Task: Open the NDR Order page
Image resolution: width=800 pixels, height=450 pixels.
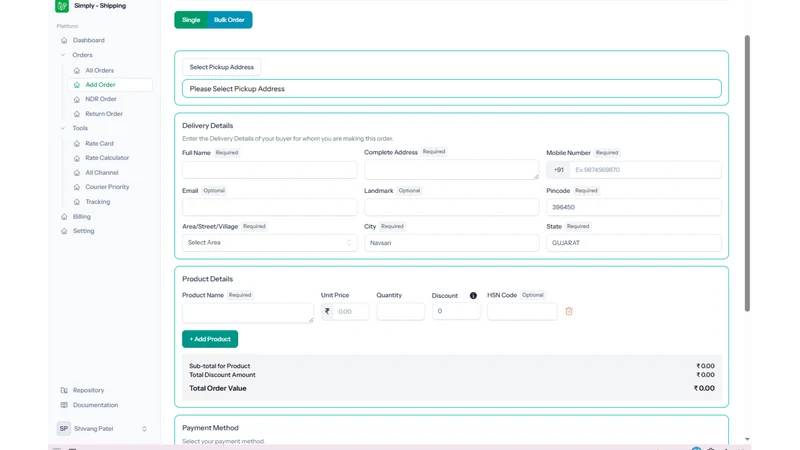Action: 101,99
